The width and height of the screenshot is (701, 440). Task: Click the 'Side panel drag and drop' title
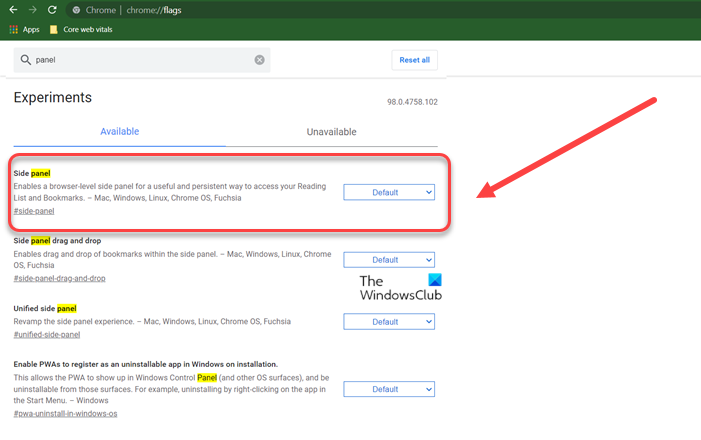57,241
